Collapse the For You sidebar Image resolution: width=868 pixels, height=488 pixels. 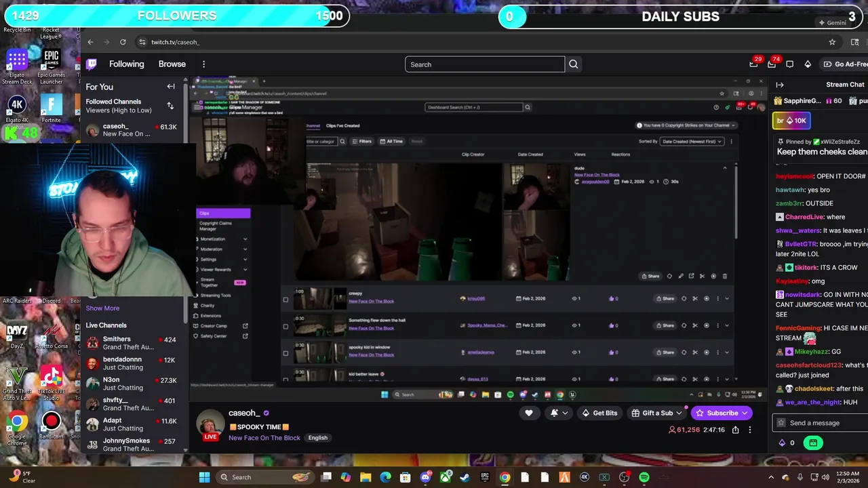171,87
